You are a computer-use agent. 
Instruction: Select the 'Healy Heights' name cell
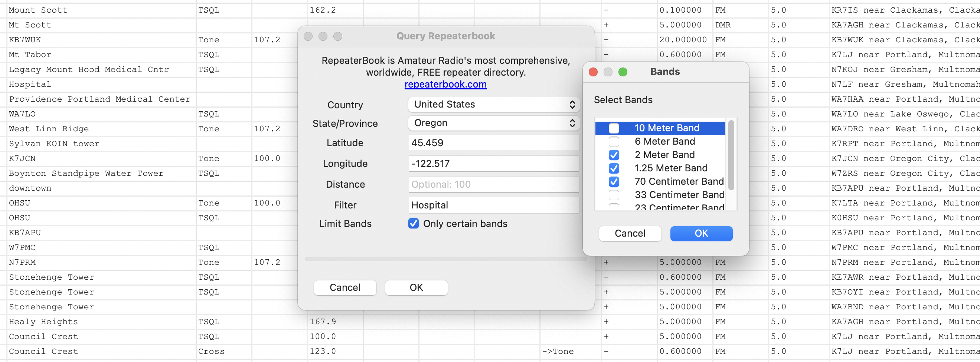[101, 322]
